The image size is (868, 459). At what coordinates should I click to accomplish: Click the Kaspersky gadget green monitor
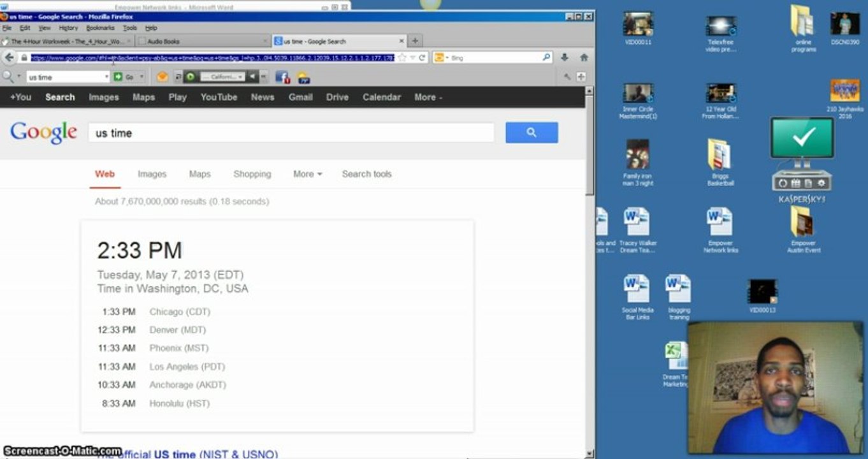pyautogui.click(x=802, y=138)
